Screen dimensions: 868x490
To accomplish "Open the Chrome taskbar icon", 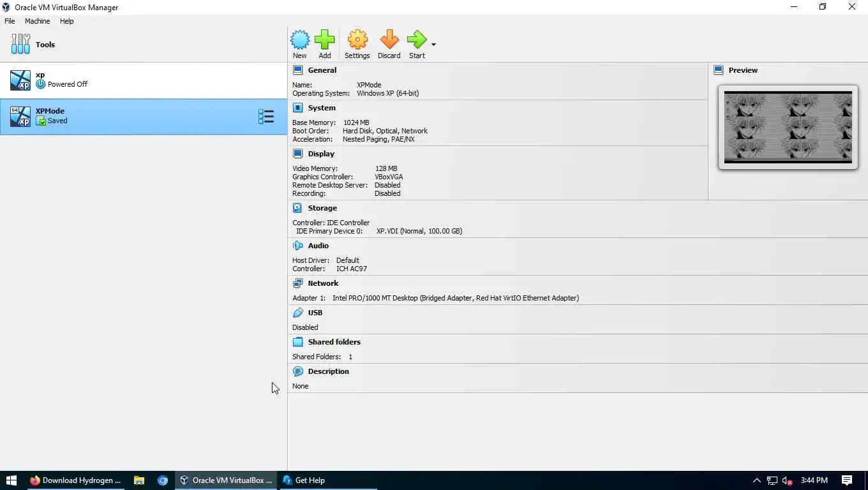I will [163, 480].
